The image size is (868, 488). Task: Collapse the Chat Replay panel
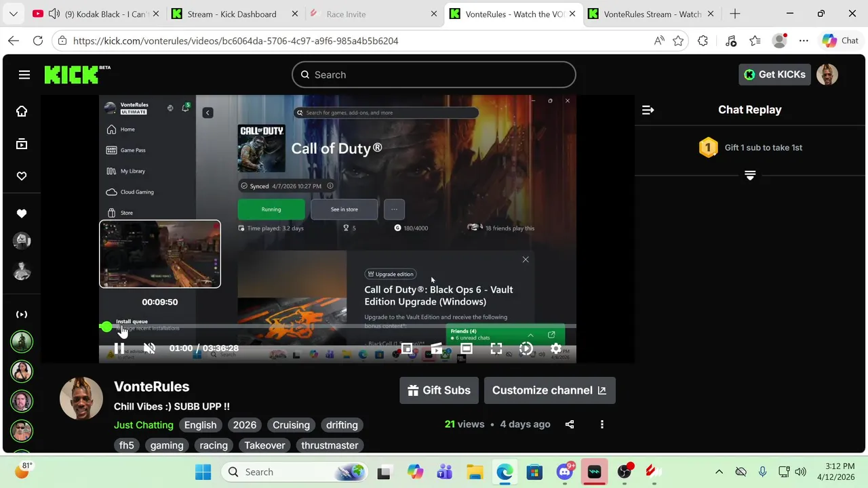click(x=648, y=110)
